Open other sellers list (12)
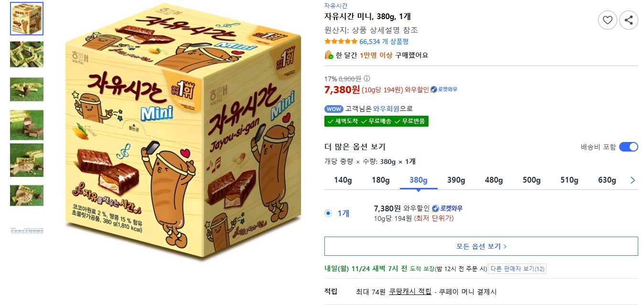The height and width of the screenshot is (305, 644). [517, 269]
